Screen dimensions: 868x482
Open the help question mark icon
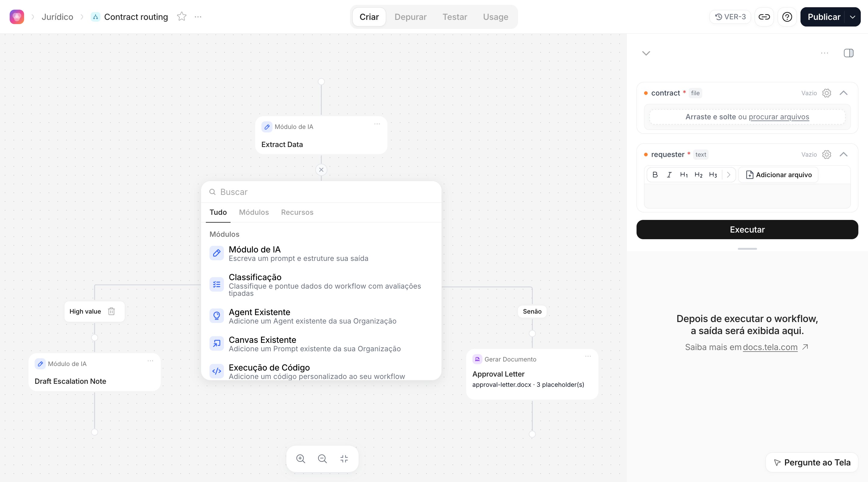(x=787, y=17)
